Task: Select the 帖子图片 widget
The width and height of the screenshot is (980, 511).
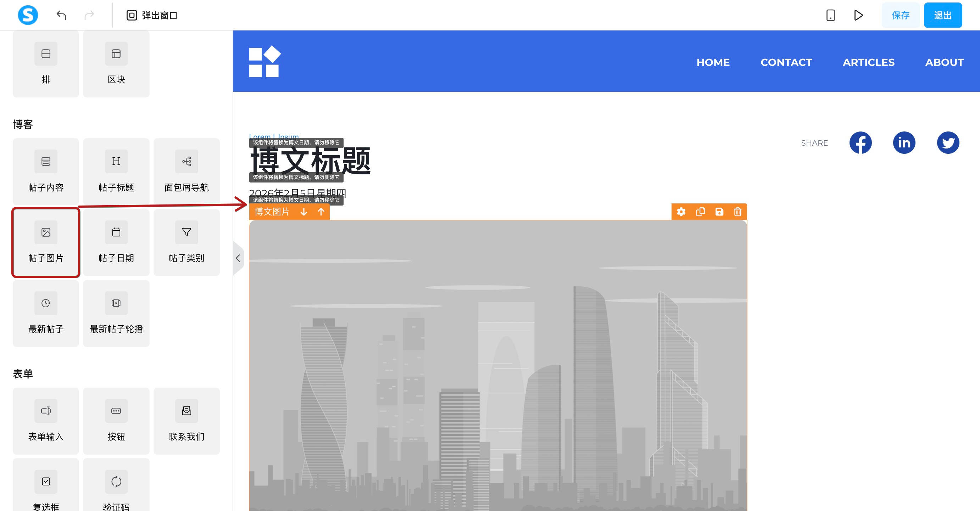Action: tap(46, 243)
